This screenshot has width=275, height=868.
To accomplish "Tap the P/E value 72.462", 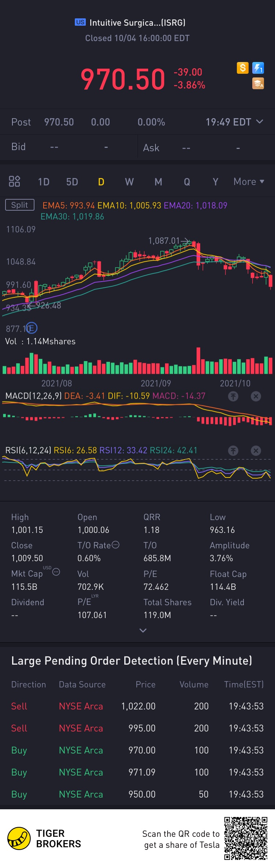I will click(156, 587).
